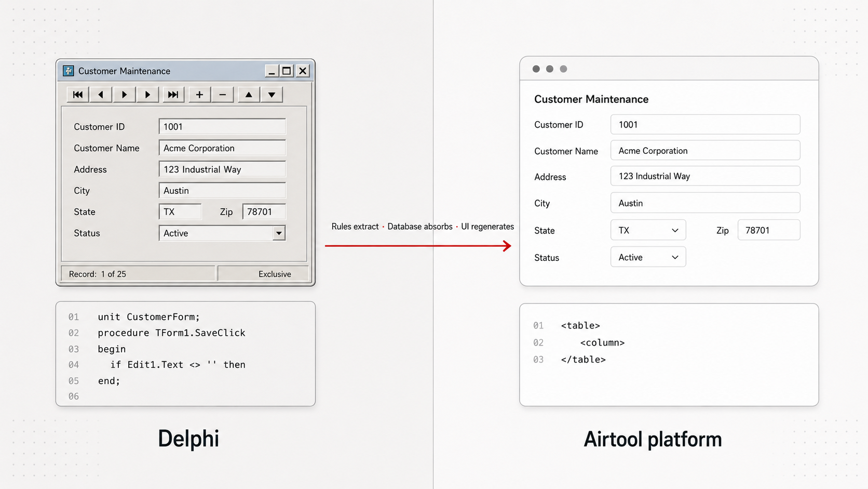The width and height of the screenshot is (868, 489).
Task: Go to first record in Delphi navigator
Action: [78, 95]
